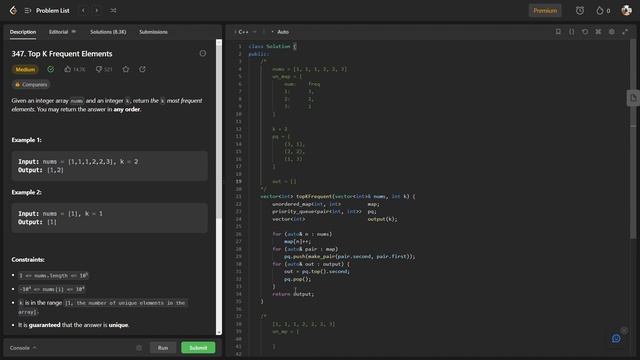The height and width of the screenshot is (360, 640).
Task: Open editor settings gear icon
Action: (x=611, y=31)
